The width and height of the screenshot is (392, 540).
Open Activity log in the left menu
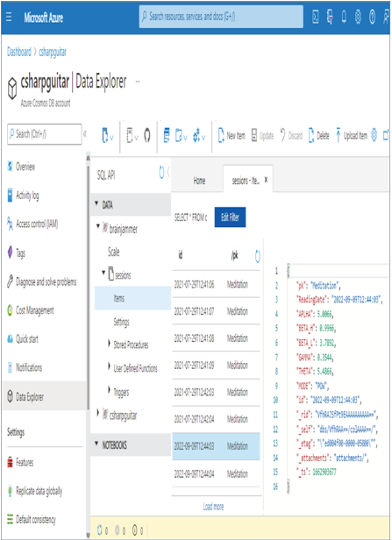point(23,195)
